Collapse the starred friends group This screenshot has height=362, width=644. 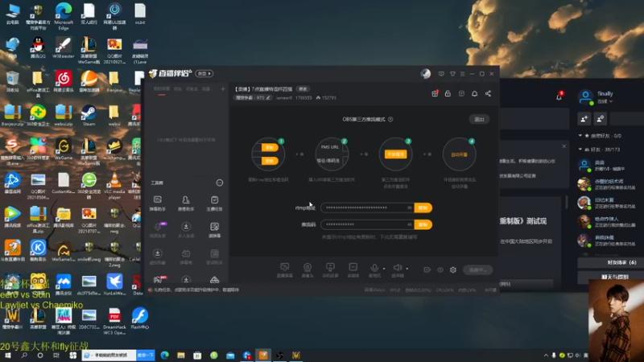[580, 135]
